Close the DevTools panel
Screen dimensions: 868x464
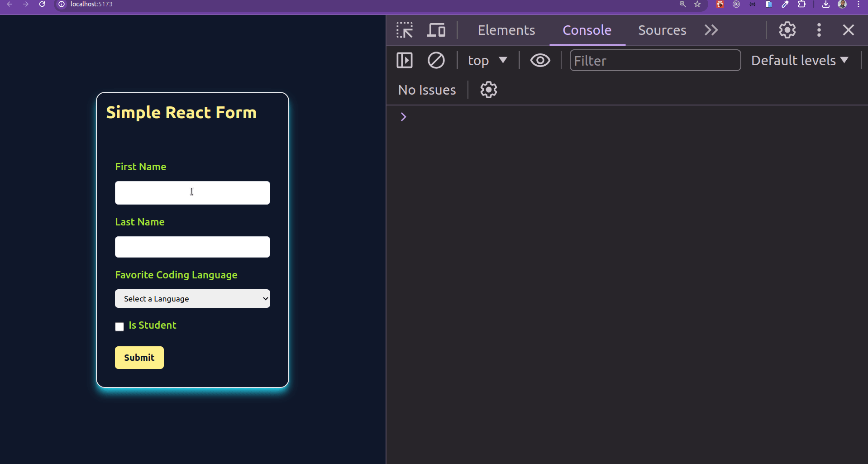[x=849, y=30]
